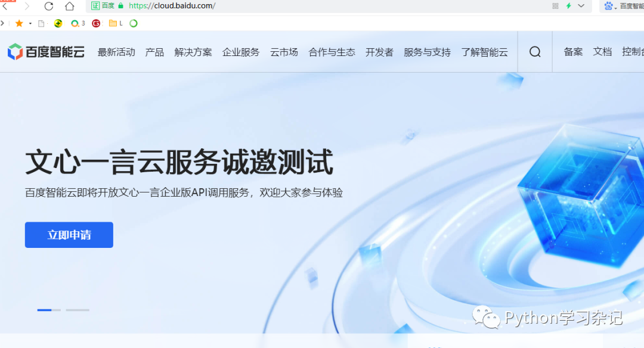Open the 云市场 menu

pyautogui.click(x=284, y=52)
